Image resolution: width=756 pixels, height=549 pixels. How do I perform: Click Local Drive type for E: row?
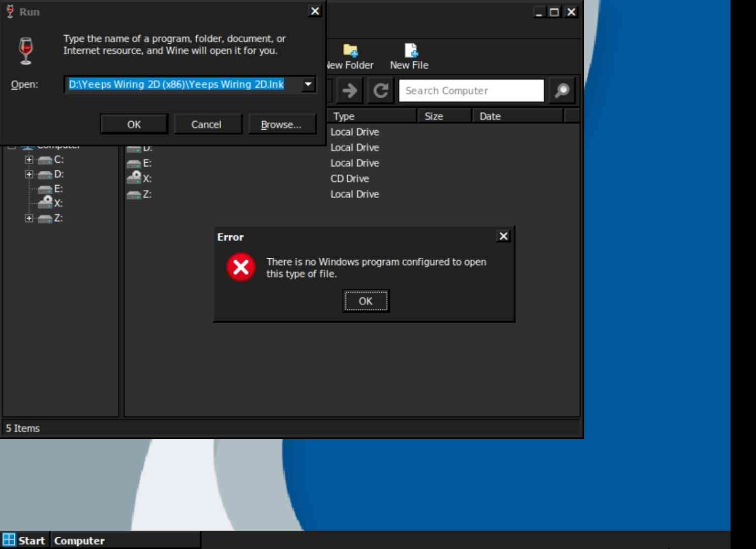point(355,163)
